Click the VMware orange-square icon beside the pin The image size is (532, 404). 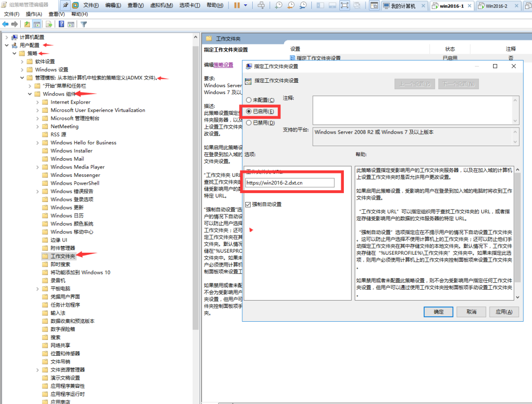coord(75,5)
